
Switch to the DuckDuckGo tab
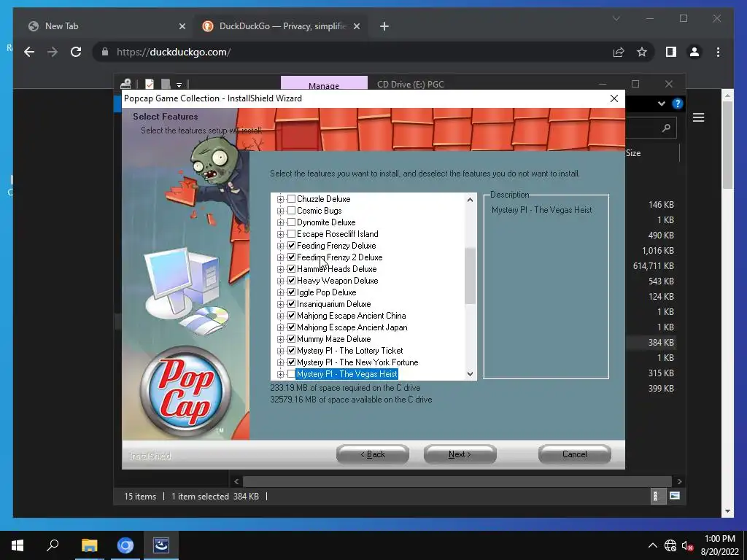click(281, 26)
